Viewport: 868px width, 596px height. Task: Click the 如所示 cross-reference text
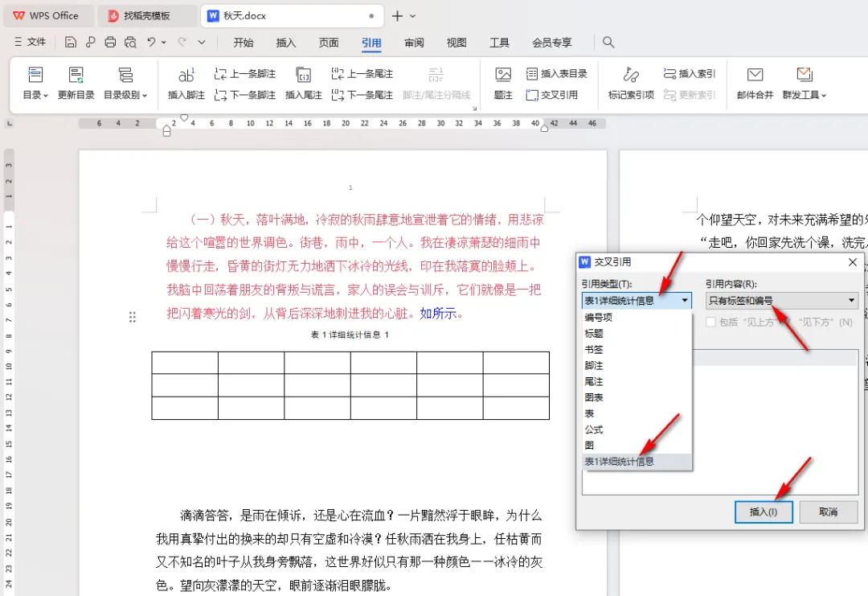click(x=438, y=314)
